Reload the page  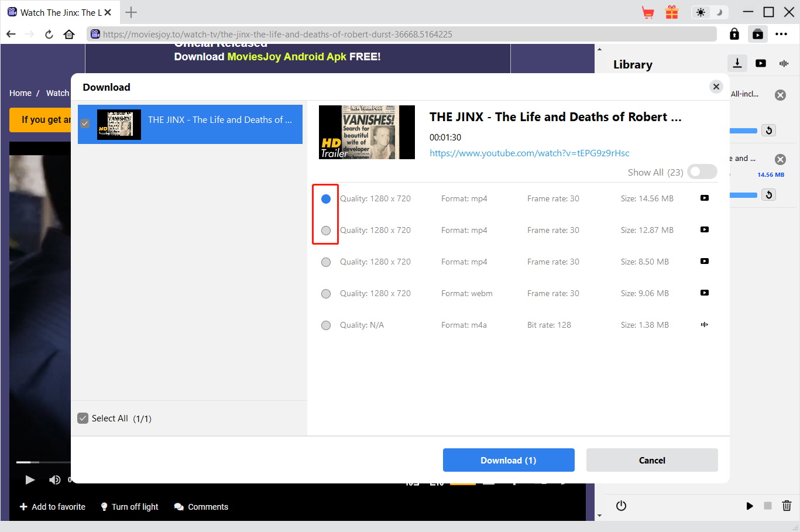[49, 34]
